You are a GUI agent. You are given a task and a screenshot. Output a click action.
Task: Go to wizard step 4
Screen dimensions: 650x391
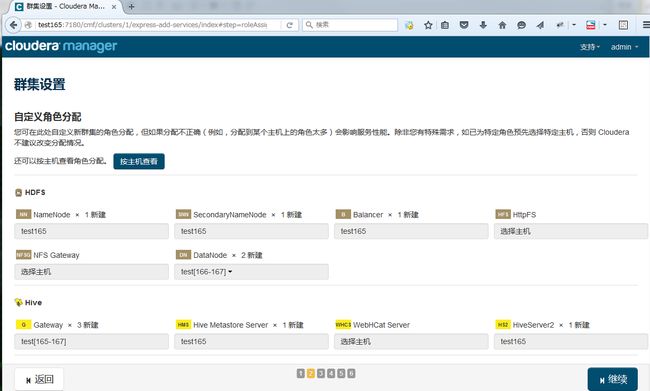[x=331, y=373]
